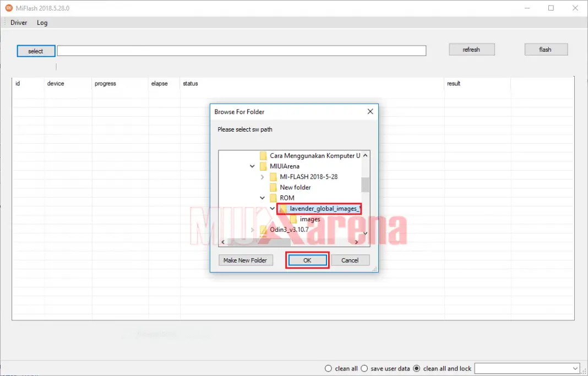
Task: Enable the save user data option
Action: tap(364, 368)
